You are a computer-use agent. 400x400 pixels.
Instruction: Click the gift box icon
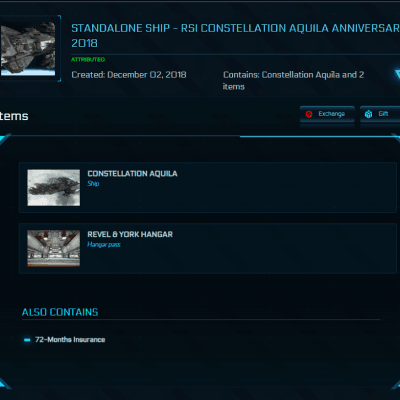[368, 114]
